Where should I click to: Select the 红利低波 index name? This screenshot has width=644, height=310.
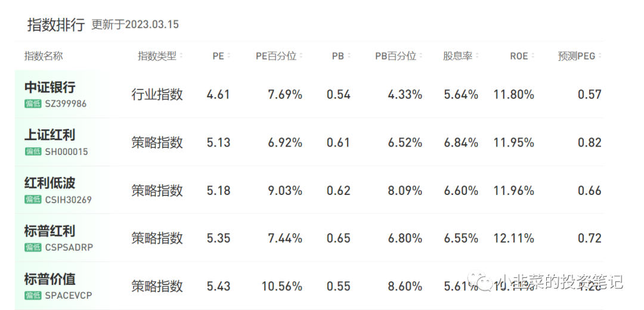pos(50,183)
